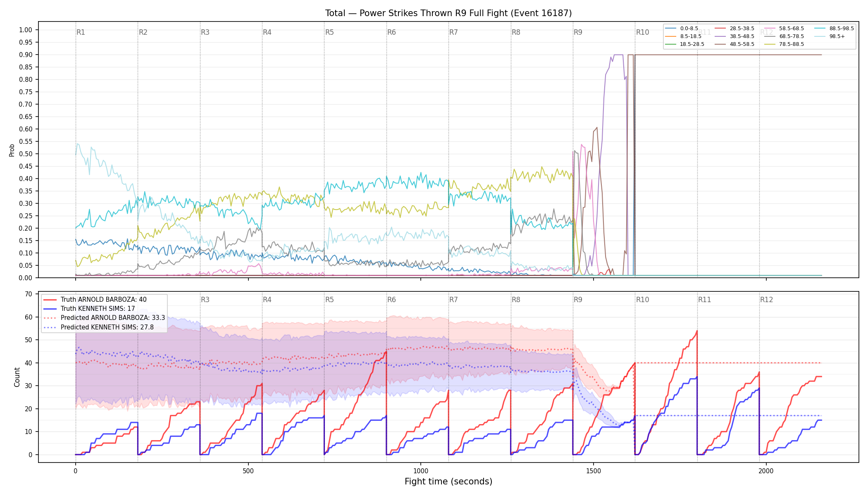The image size is (868, 496).
Task: Click the 1500 tick on fight time axis
Action: coord(594,471)
